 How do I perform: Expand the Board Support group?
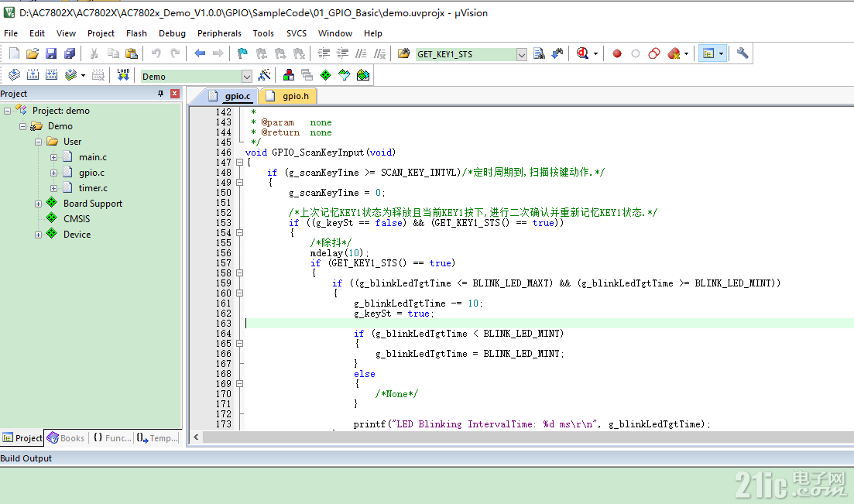click(38, 204)
